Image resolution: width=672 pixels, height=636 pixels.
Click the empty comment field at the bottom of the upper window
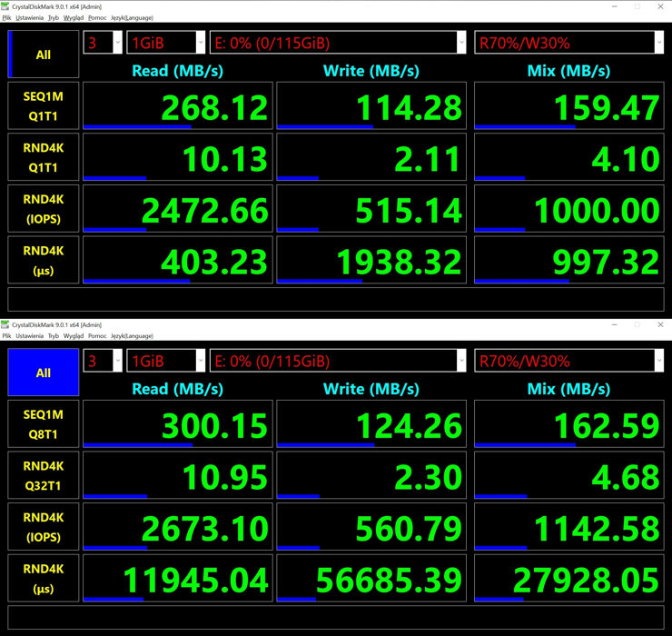pyautogui.click(x=336, y=299)
